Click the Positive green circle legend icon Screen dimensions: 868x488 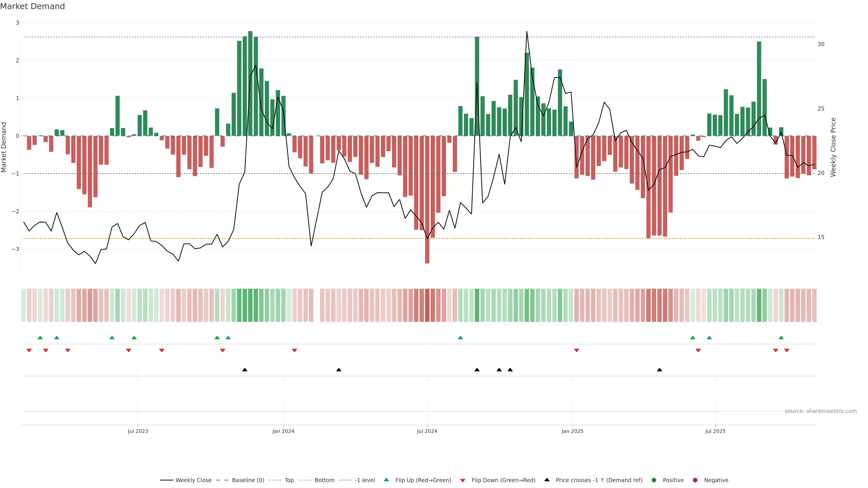click(x=654, y=480)
